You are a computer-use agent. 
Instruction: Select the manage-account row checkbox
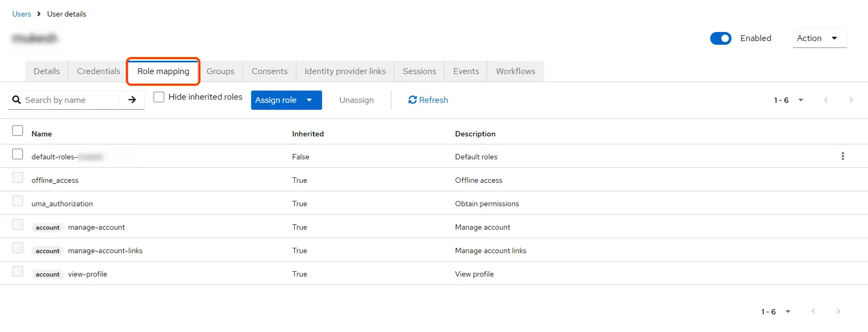[18, 224]
